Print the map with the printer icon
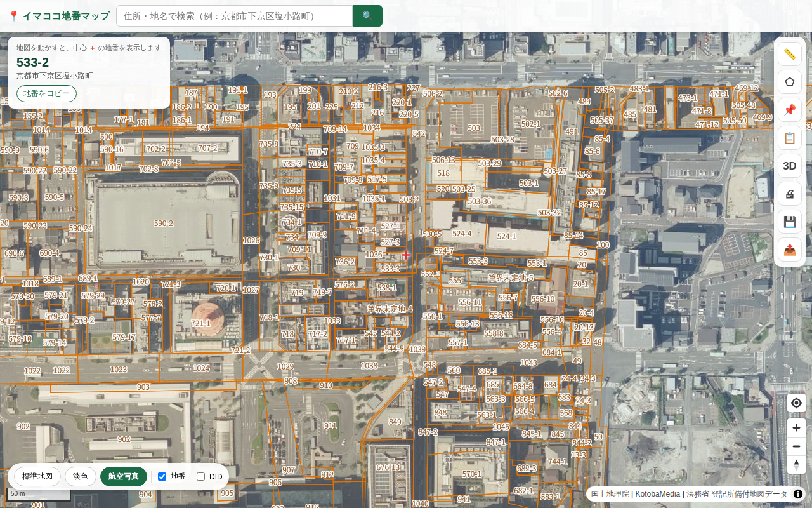Viewport: 812px width, 508px height. (790, 194)
